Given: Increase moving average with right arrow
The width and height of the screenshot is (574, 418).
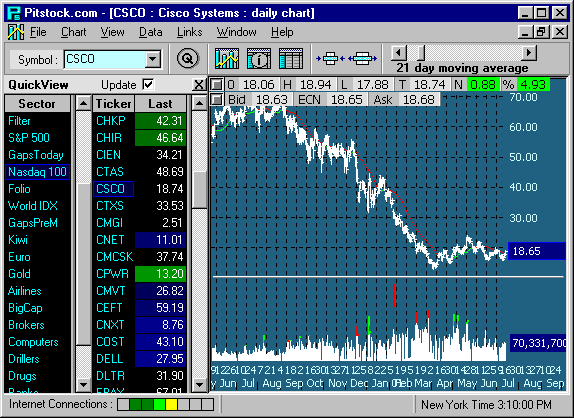Looking at the screenshot, I should pos(529,53).
